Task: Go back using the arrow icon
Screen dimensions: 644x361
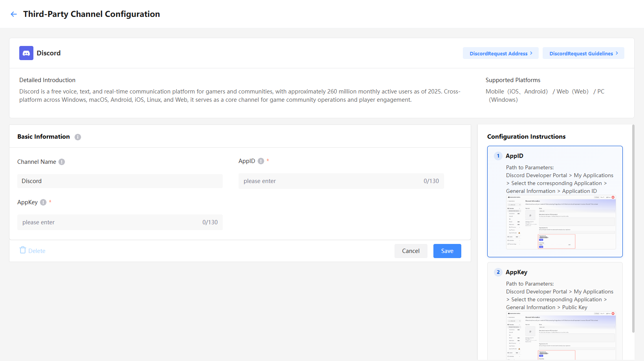Action: pyautogui.click(x=14, y=14)
